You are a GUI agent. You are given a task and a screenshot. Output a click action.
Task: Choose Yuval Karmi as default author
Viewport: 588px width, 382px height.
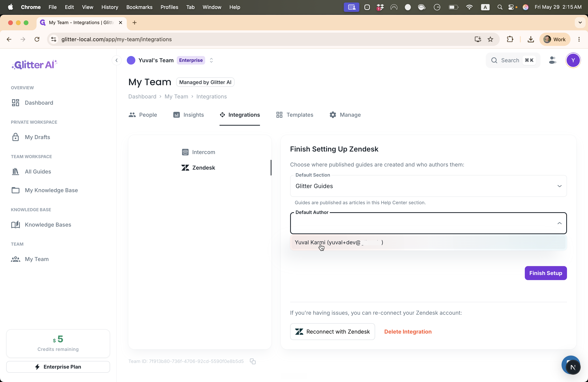coord(428,242)
